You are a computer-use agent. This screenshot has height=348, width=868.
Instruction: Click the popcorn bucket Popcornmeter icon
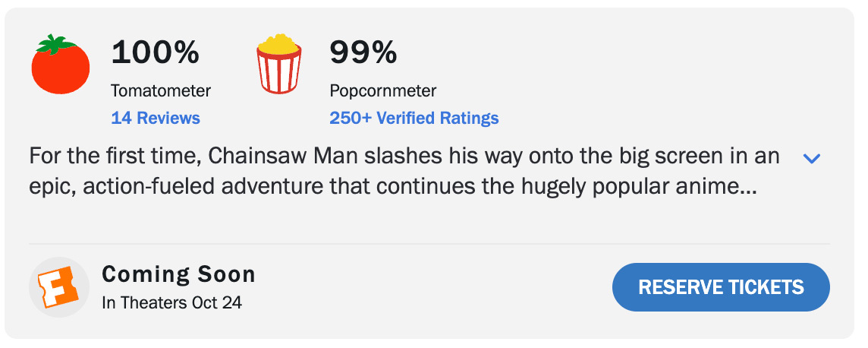(x=279, y=67)
